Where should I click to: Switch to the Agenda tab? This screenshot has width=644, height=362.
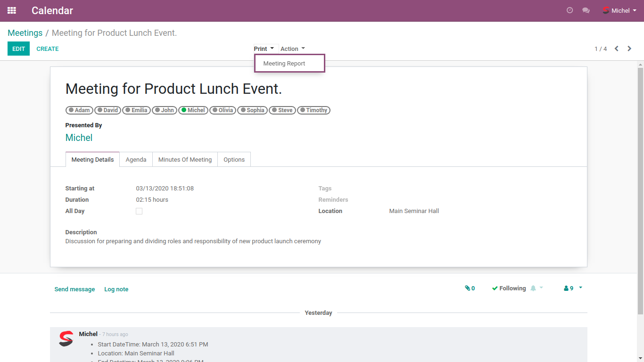[136, 160]
